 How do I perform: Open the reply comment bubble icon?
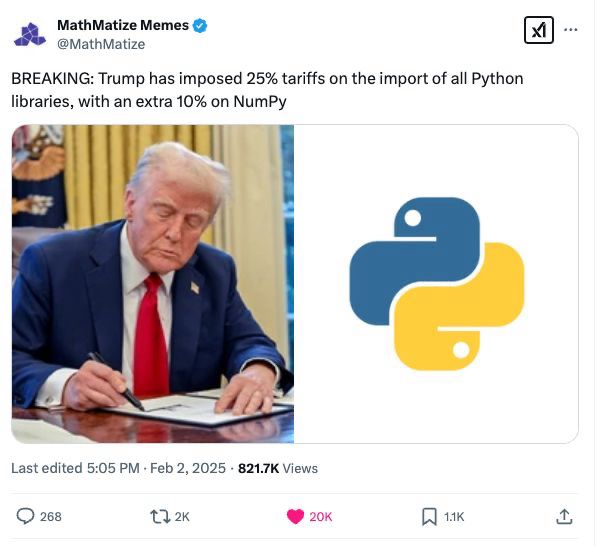[x=25, y=516]
